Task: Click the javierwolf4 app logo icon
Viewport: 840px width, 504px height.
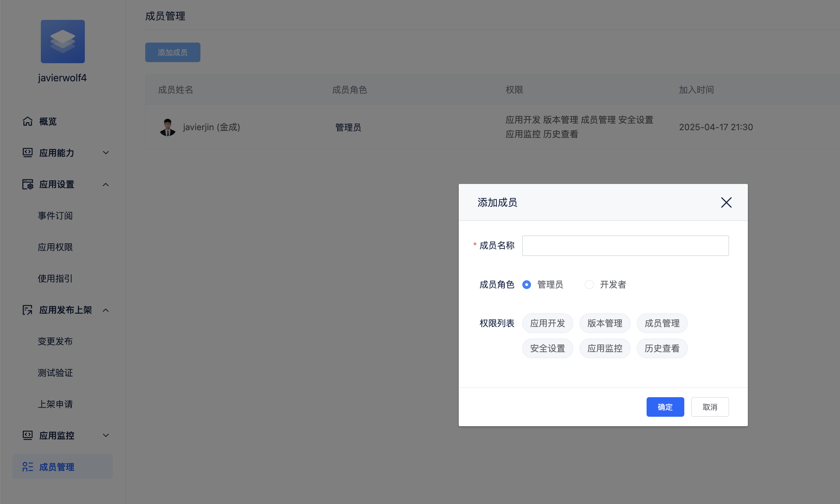Action: (62, 42)
